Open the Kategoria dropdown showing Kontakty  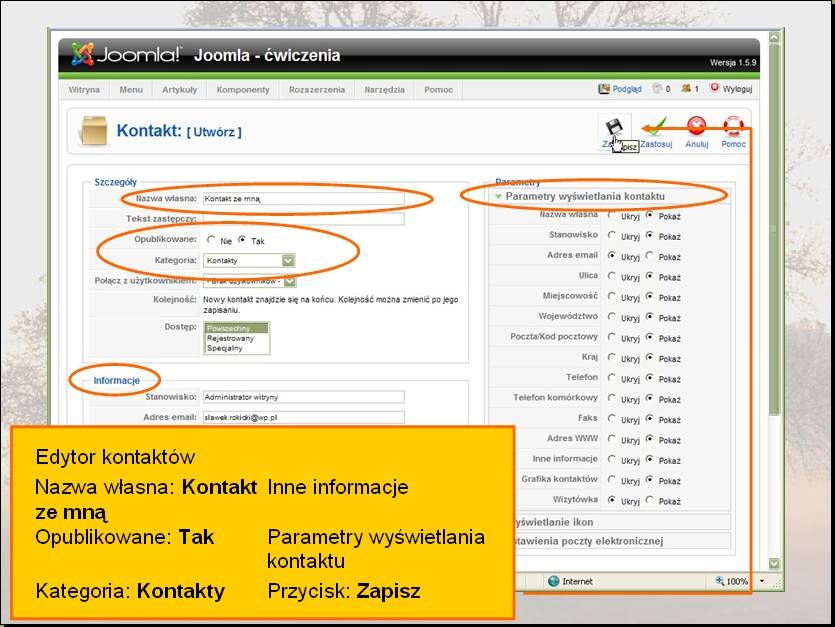tap(249, 260)
